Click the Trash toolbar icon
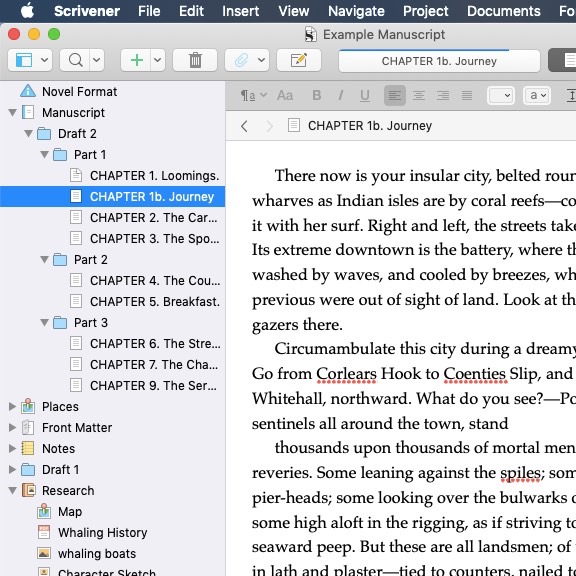The height and width of the screenshot is (576, 576). (x=195, y=60)
